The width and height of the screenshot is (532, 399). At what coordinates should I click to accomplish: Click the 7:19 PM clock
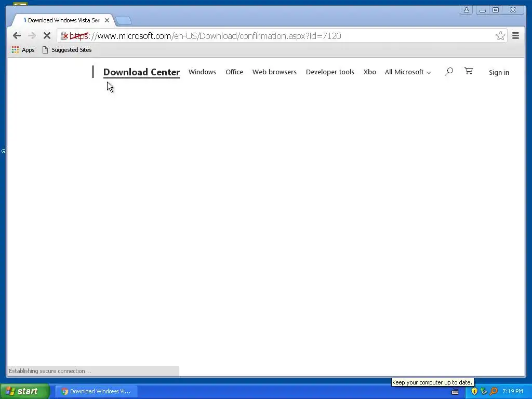[513, 391]
